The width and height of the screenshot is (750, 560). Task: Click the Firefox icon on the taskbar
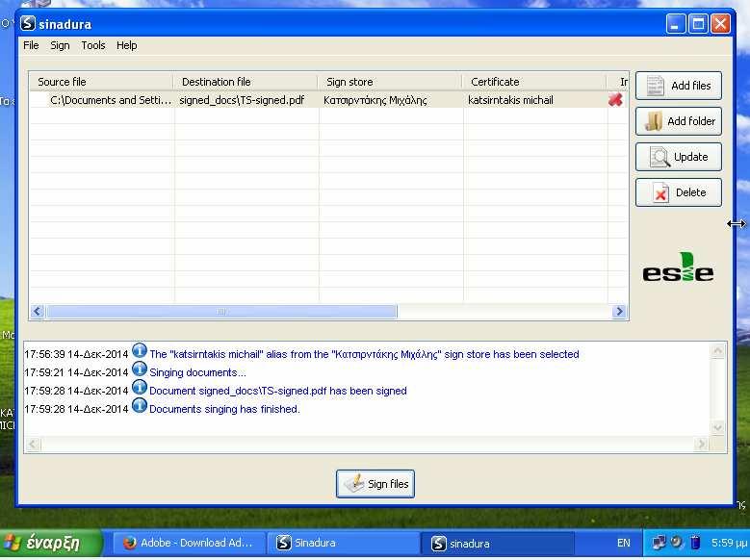tap(130, 544)
